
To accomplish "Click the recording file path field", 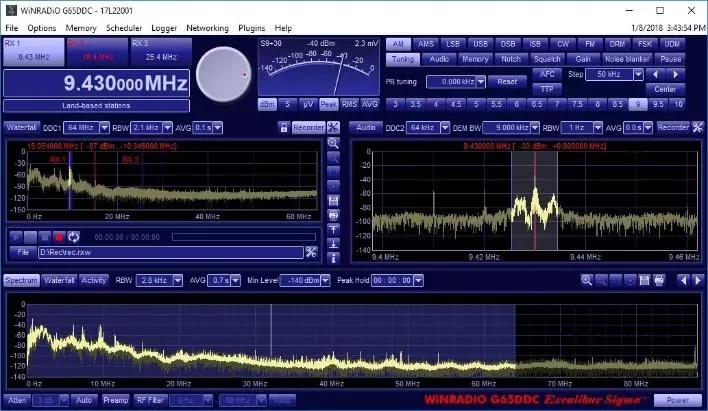I will [169, 252].
